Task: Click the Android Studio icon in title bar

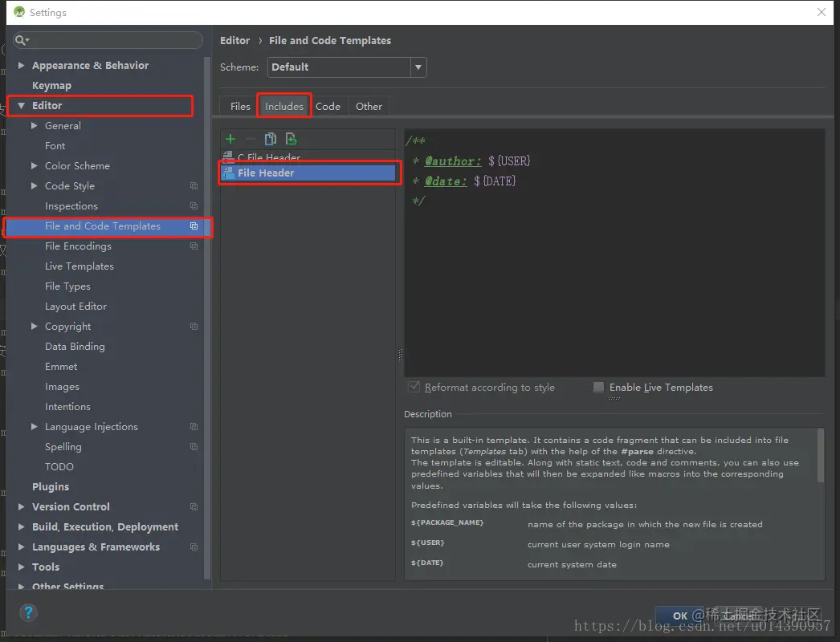Action: click(x=19, y=12)
